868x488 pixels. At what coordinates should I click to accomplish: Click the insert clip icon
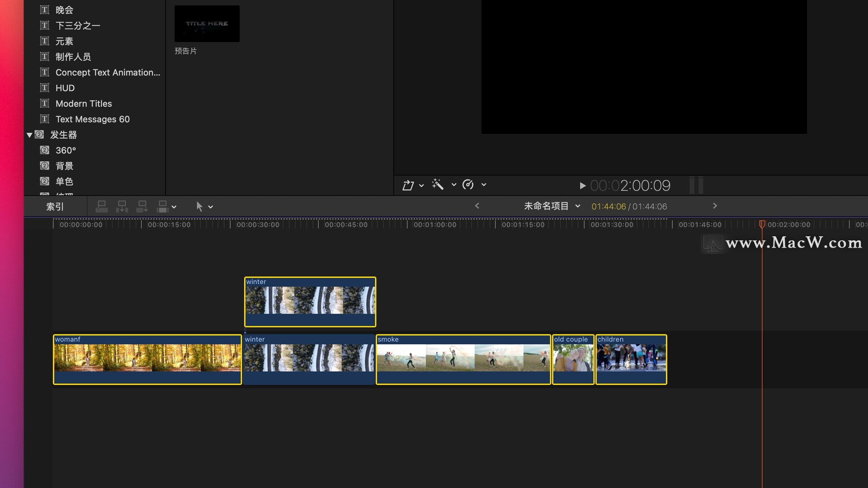(122, 206)
